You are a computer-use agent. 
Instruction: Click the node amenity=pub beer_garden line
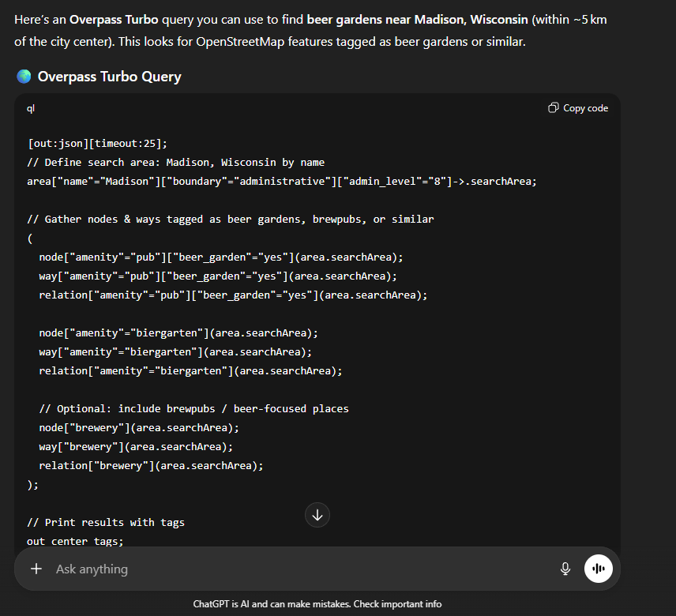pos(221,257)
